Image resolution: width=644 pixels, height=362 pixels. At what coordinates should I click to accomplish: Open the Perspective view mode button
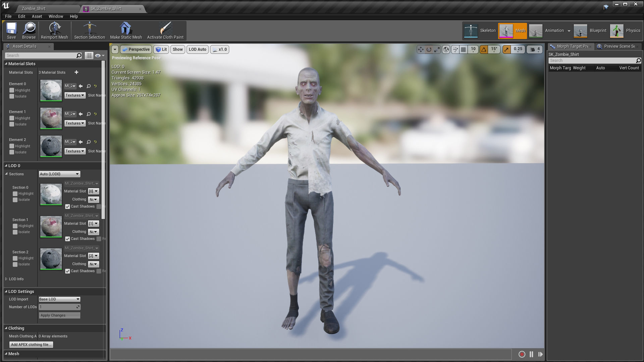[x=136, y=50]
